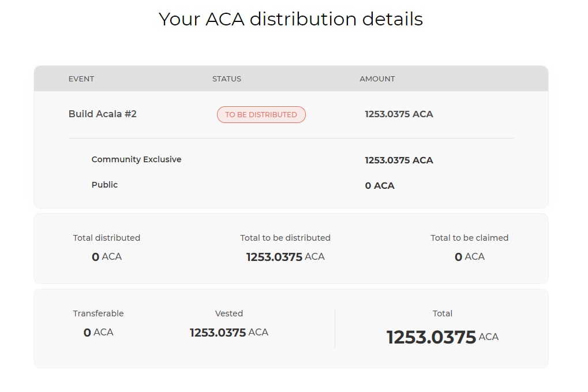Click the STATUS column header
The width and height of the screenshot is (588, 392).
pyautogui.click(x=227, y=79)
